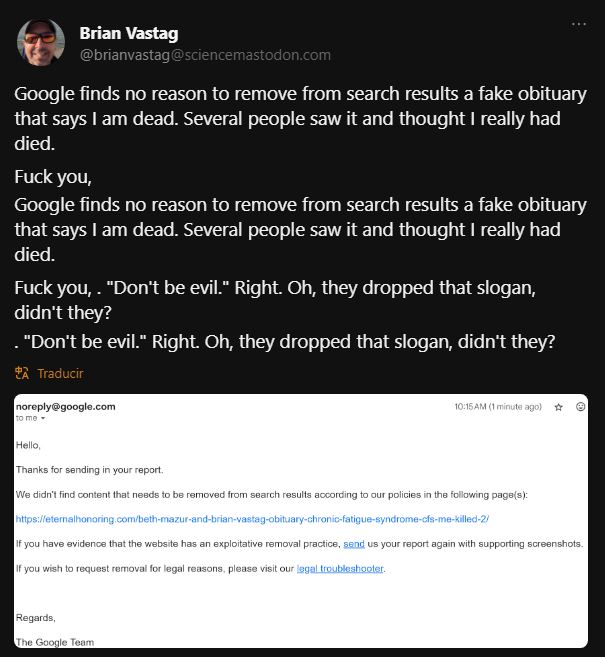Click the 'The Google Team' signature
This screenshot has height=657, width=605.
[x=54, y=642]
